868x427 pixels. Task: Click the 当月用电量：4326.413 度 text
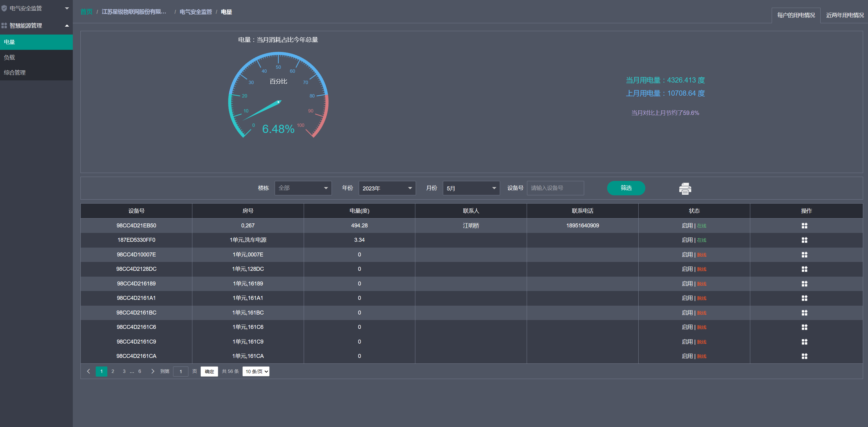pos(665,80)
